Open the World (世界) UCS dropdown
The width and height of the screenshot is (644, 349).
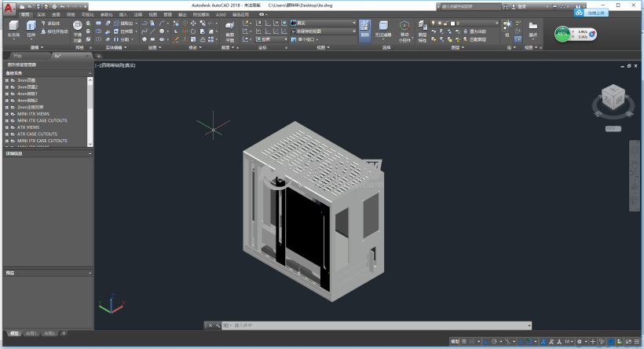[x=272, y=39]
